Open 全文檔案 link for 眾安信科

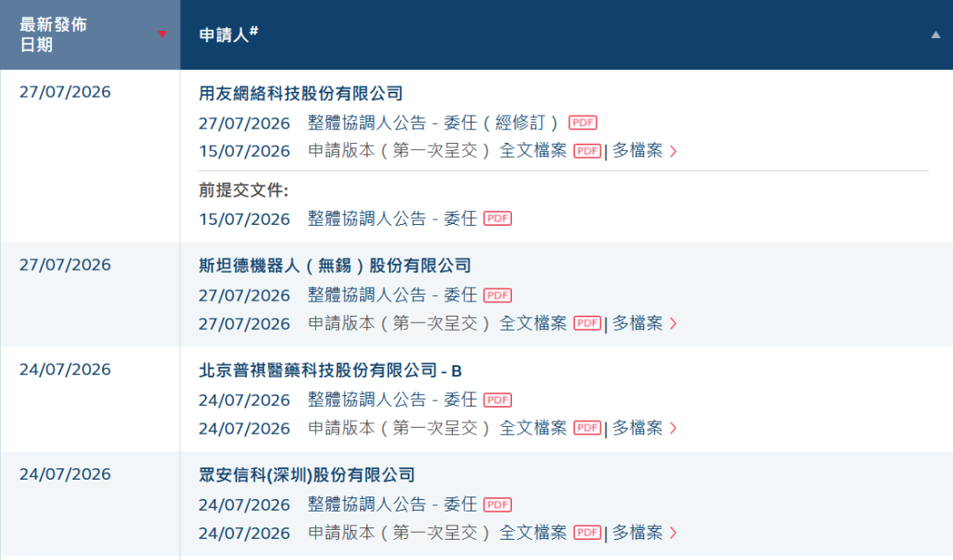pos(533,533)
